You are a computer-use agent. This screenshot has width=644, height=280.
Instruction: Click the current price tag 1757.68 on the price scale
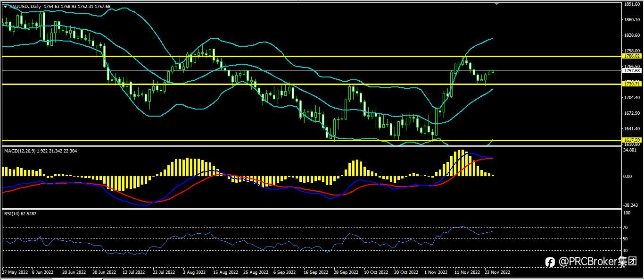[631, 71]
